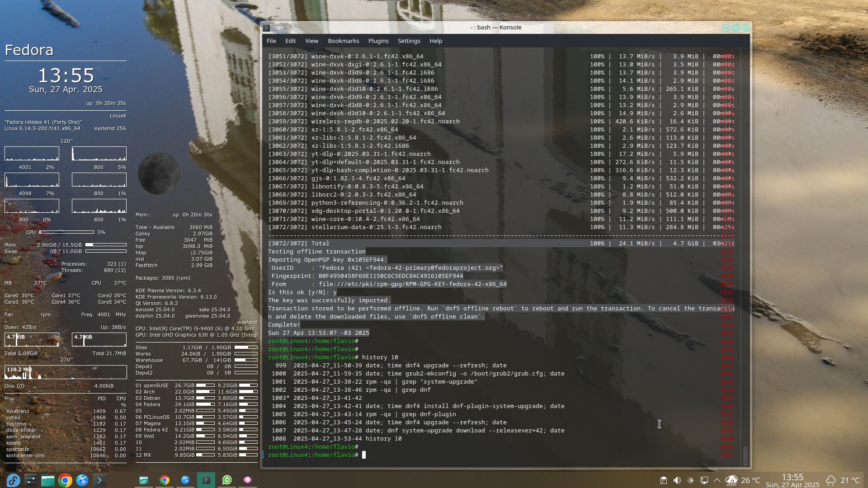Screen dimensions: 868x488
Task: Click the Konsole vertical scrollbar handle
Action: point(745,456)
